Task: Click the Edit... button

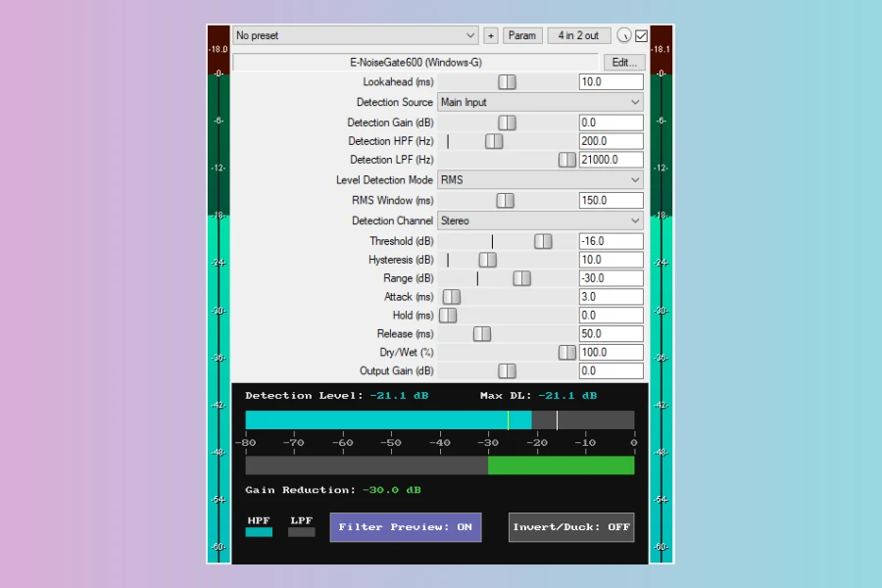Action: click(623, 62)
